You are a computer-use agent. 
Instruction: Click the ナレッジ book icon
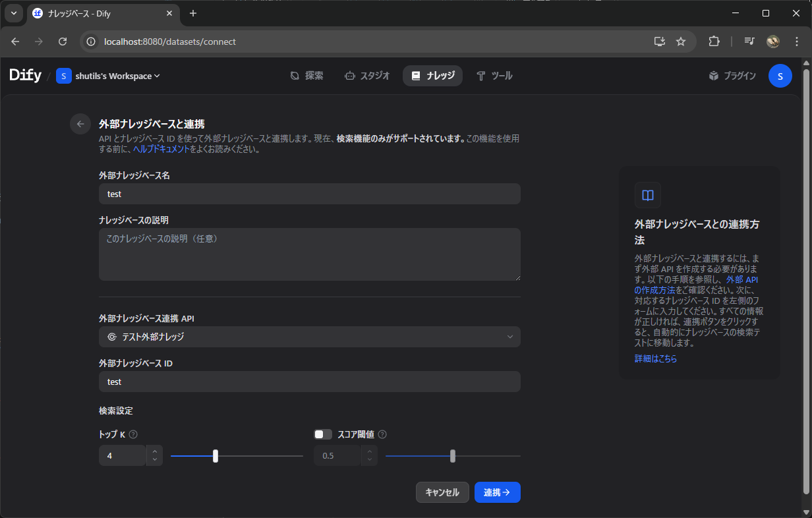click(x=415, y=75)
